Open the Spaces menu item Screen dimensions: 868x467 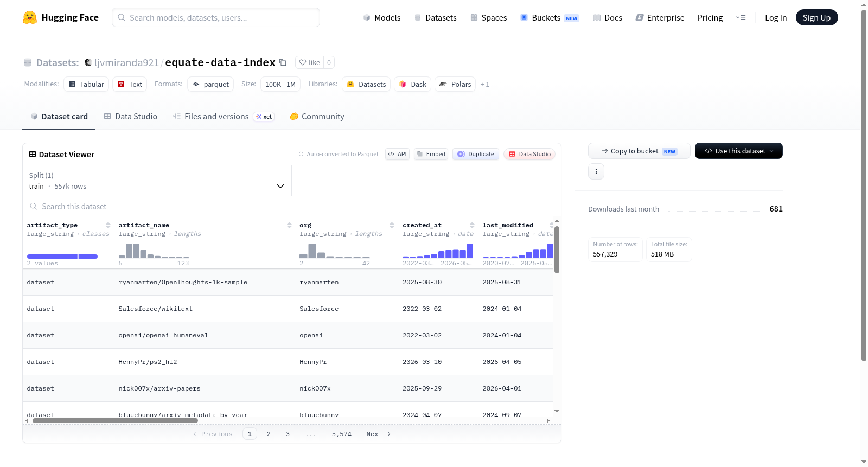[488, 17]
